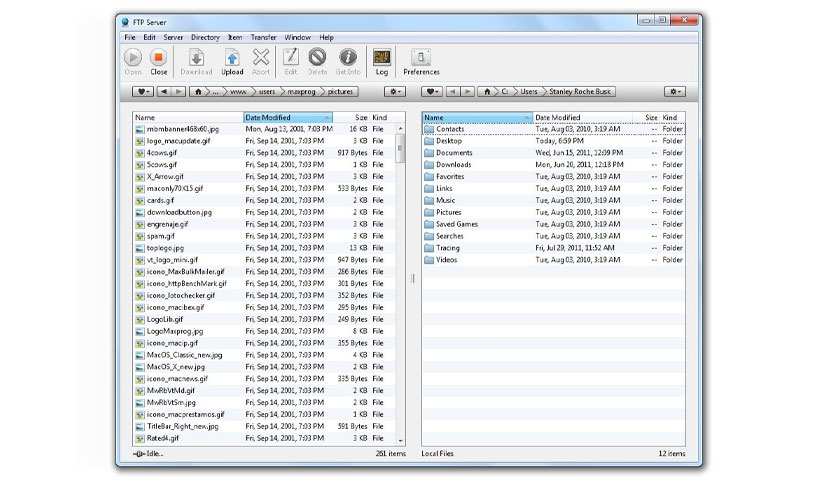The height and width of the screenshot is (484, 836).
Task: Open the Window menu
Action: point(298,37)
